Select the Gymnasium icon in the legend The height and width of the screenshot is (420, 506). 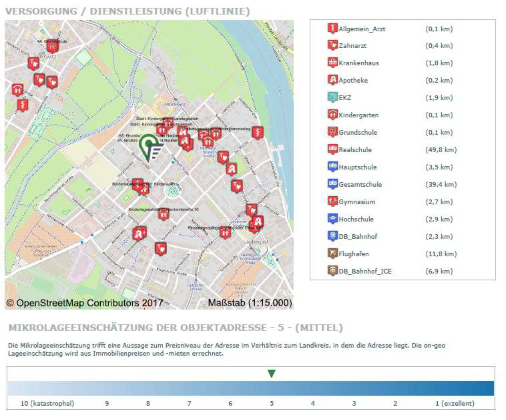(x=332, y=202)
